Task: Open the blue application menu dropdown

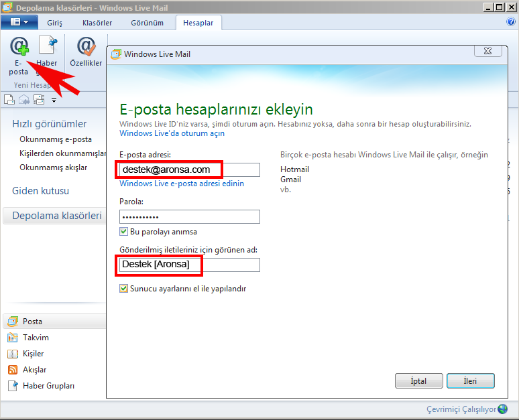Action: click(19, 22)
